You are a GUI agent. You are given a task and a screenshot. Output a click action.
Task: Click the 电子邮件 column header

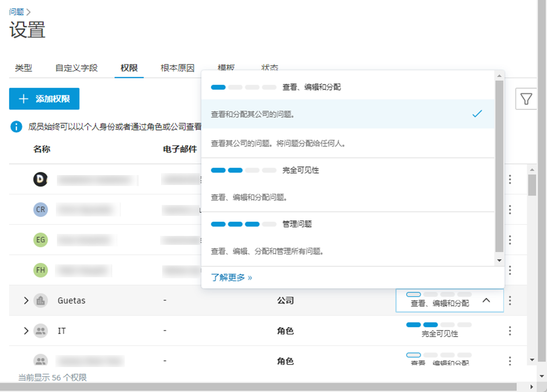(180, 149)
